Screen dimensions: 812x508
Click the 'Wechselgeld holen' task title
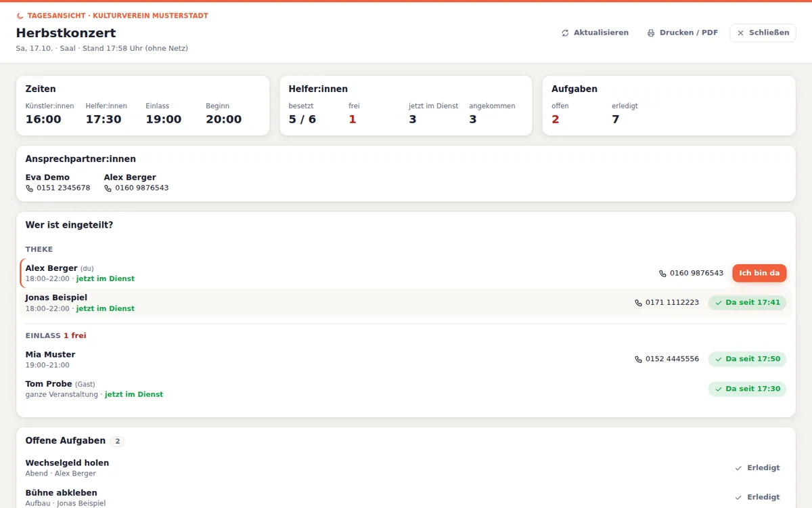coord(67,463)
